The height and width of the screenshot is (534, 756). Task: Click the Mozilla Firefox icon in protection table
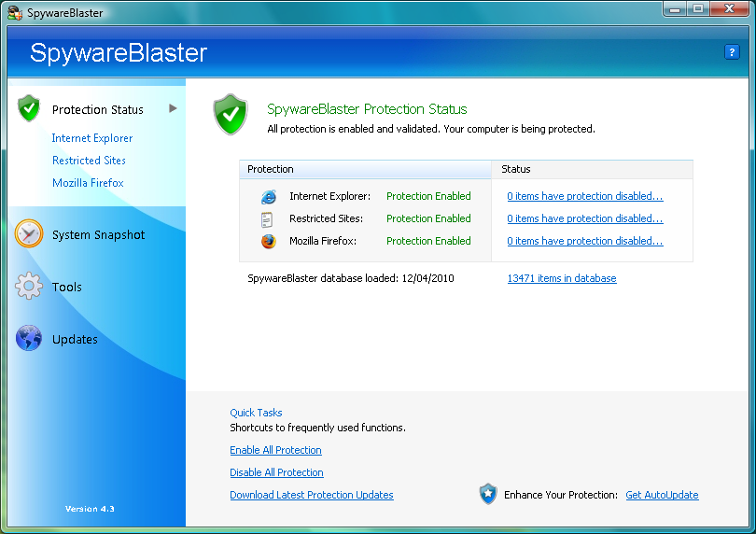pyautogui.click(x=269, y=241)
